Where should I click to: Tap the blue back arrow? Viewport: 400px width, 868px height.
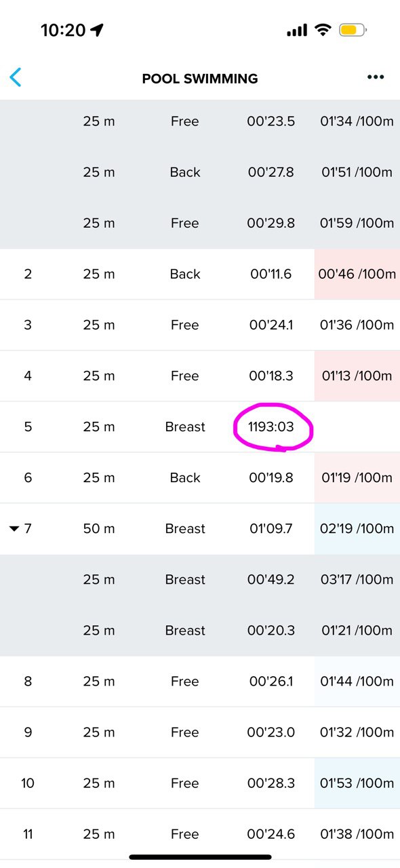[x=16, y=77]
